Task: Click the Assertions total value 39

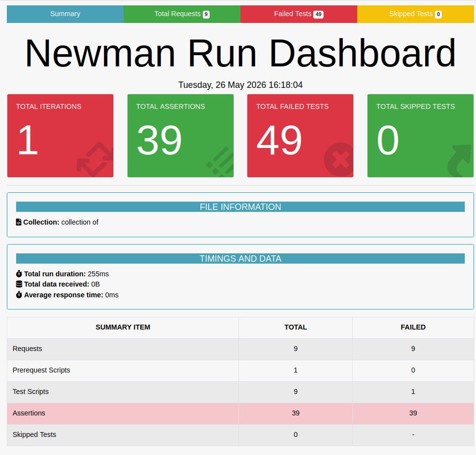Action: [x=296, y=413]
